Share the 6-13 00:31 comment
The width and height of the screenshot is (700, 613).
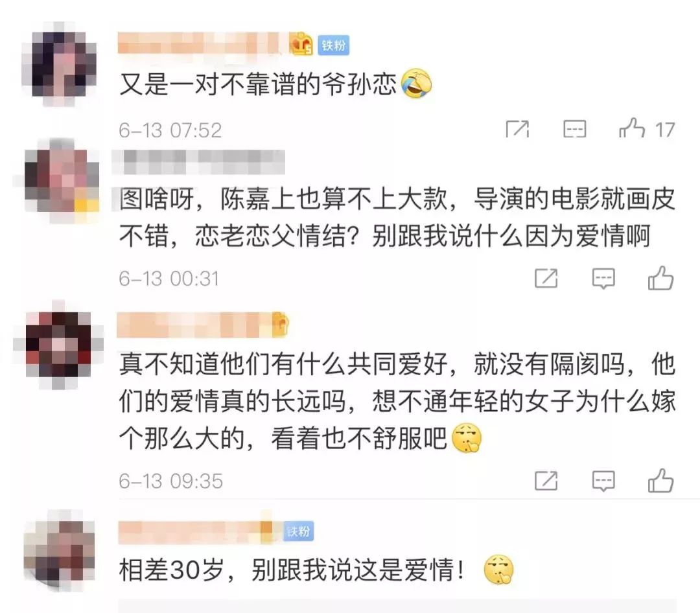(x=546, y=279)
